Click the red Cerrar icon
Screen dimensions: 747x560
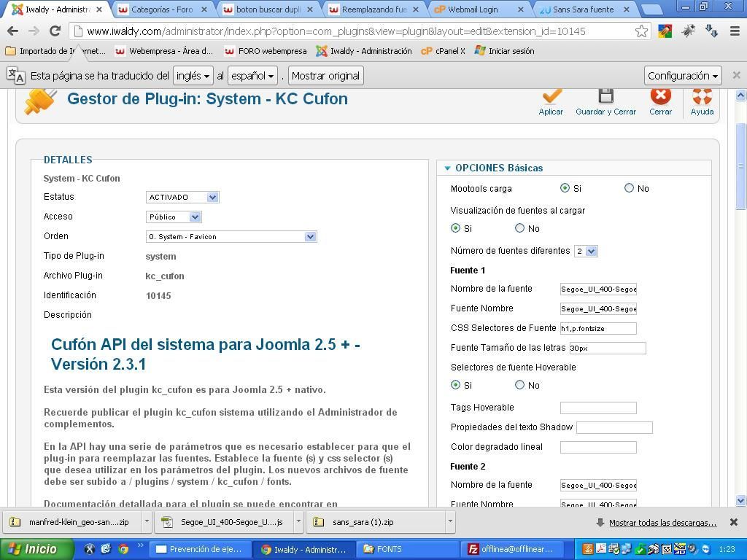(660, 96)
